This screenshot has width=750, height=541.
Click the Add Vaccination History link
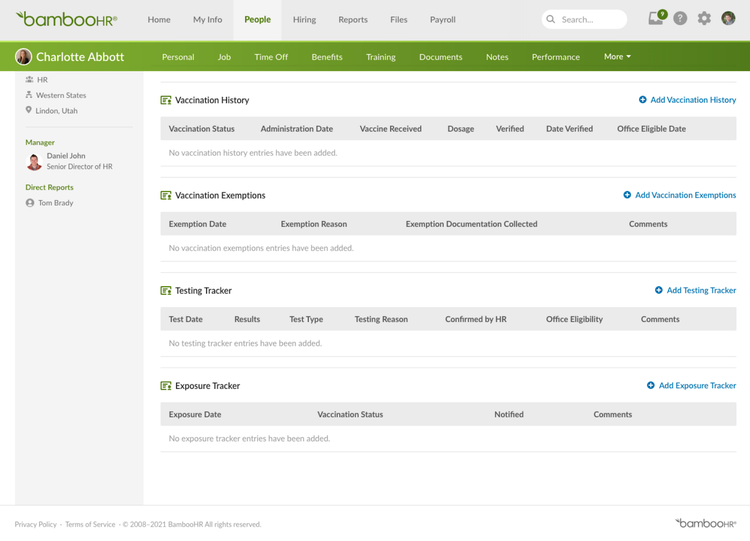693,99
